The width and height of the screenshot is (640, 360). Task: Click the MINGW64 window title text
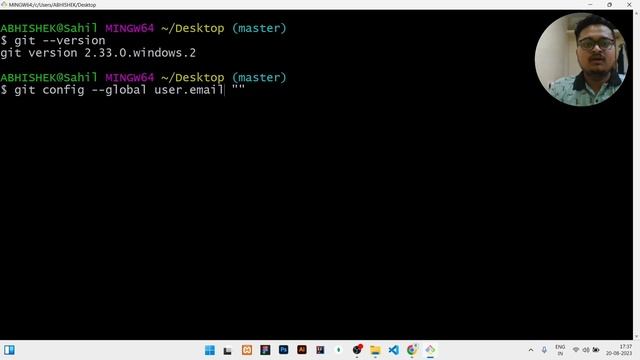tap(52, 5)
